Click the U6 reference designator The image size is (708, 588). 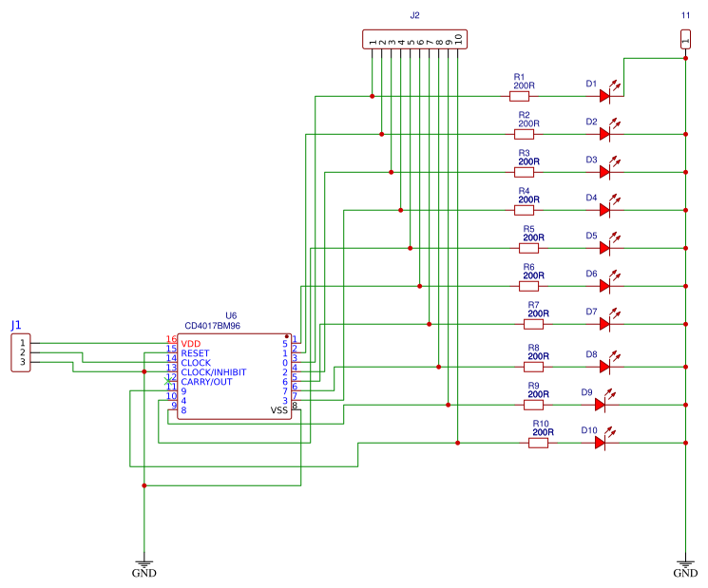click(231, 315)
